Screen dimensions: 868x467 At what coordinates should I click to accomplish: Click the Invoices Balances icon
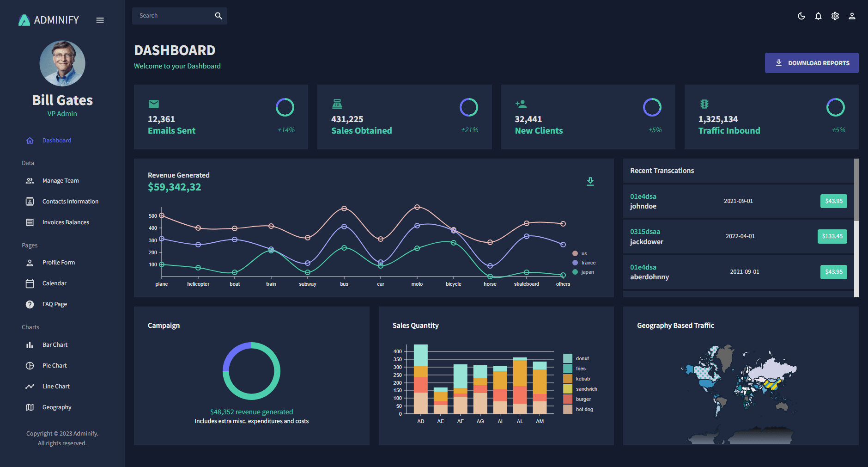(30, 222)
